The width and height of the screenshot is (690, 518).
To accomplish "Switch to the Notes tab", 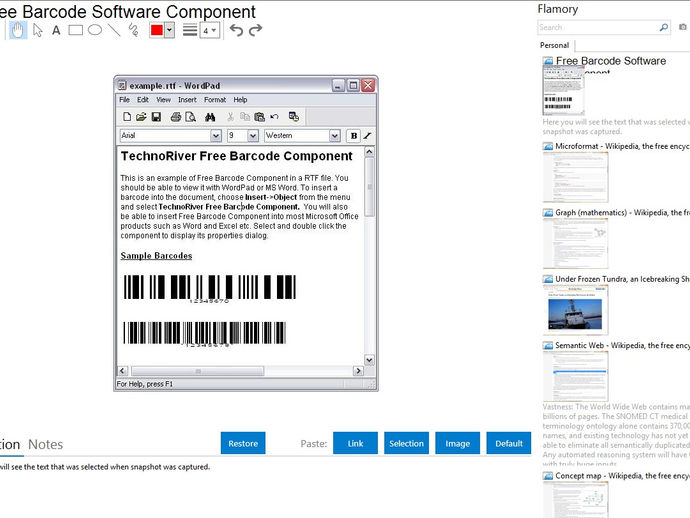I will coord(45,445).
